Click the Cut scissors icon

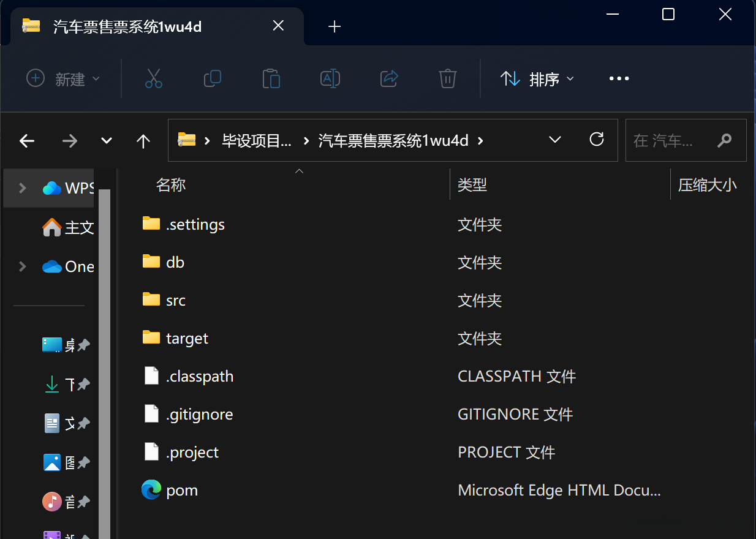pos(154,78)
